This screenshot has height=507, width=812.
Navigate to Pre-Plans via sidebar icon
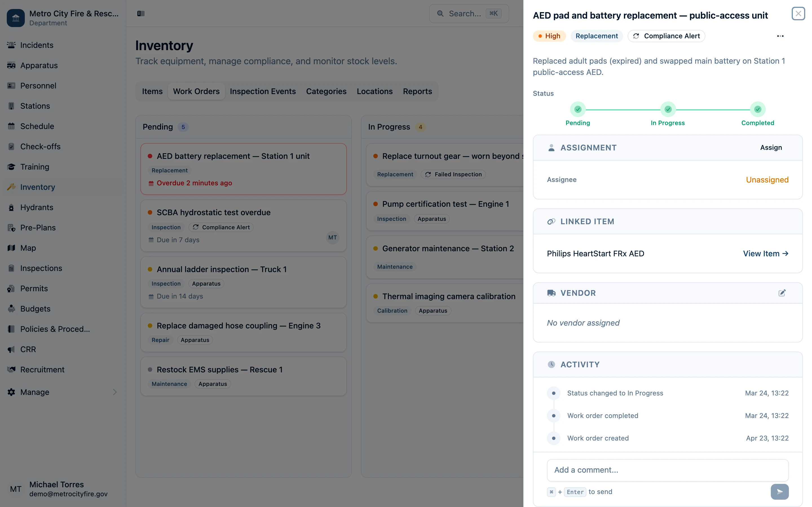tap(11, 228)
